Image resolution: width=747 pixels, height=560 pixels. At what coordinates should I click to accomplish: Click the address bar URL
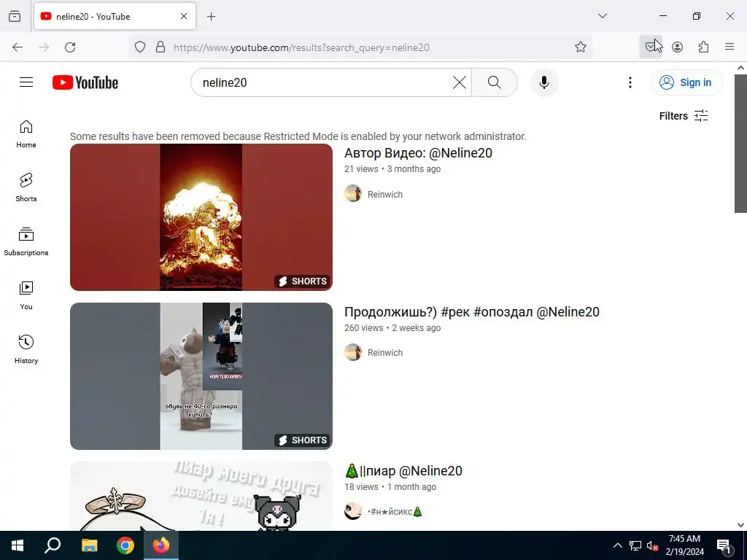(x=301, y=47)
